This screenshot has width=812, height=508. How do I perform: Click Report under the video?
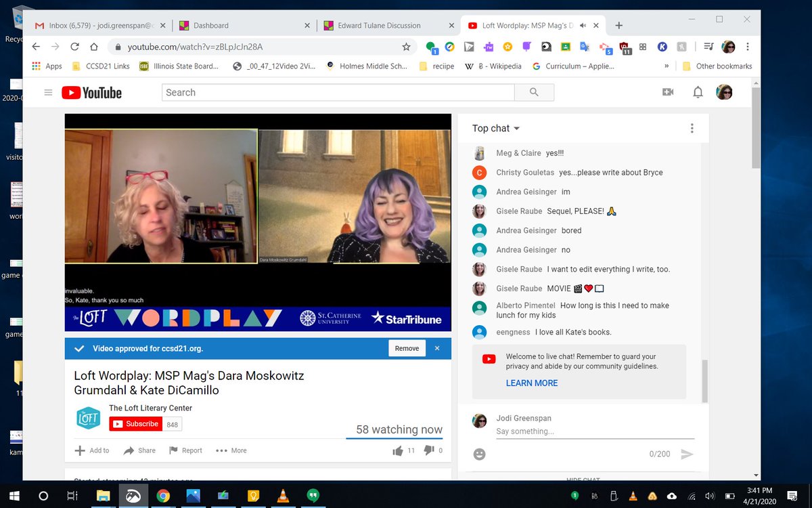pos(185,450)
